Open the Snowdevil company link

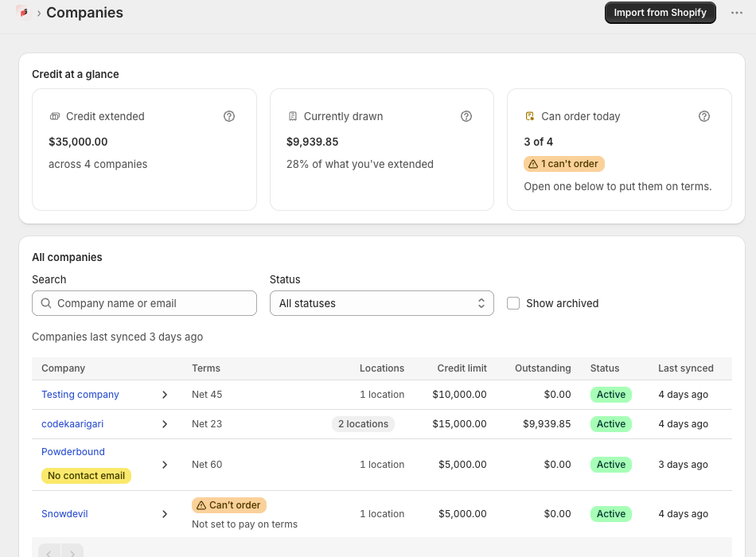click(64, 514)
